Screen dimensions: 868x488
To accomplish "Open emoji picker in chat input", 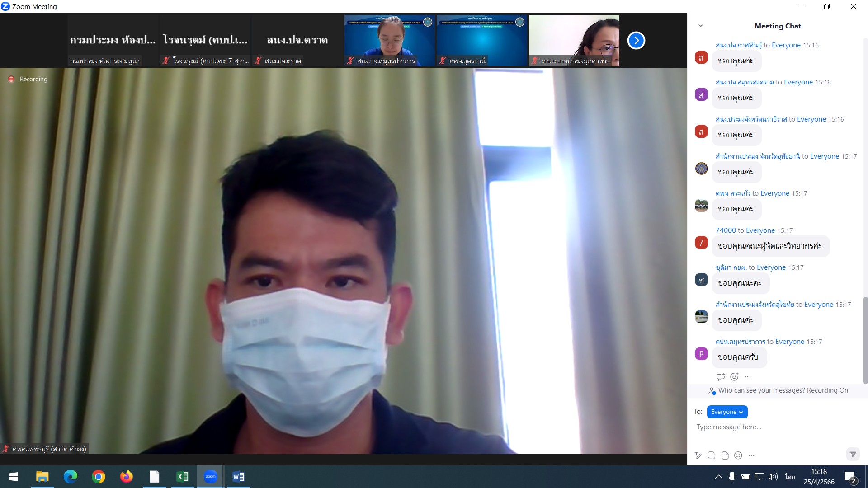I will click(x=738, y=455).
